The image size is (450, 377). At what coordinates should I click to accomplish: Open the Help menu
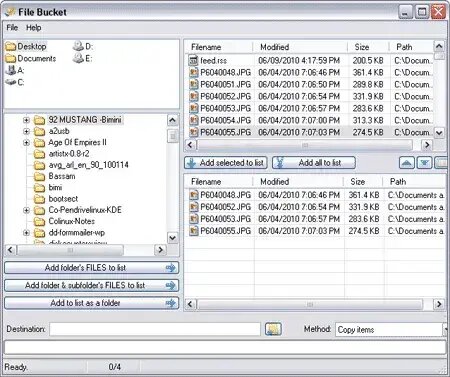click(34, 28)
